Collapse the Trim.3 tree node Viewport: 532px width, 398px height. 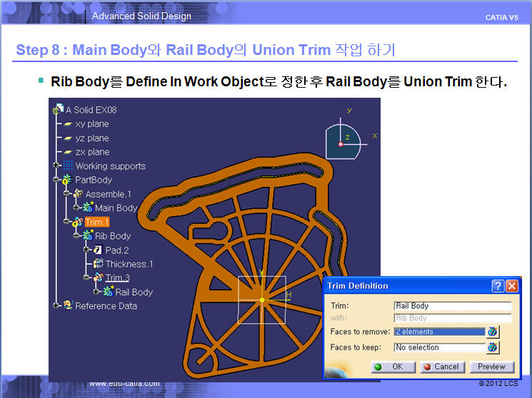86,277
